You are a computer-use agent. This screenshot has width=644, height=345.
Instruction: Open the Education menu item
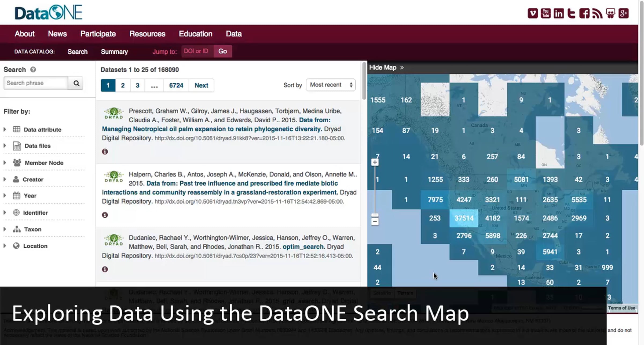tap(195, 34)
